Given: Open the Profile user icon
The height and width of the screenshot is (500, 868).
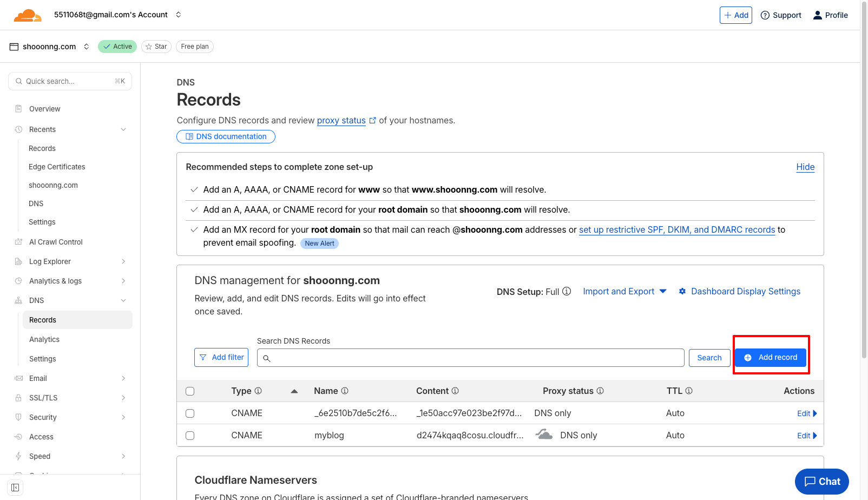Looking at the screenshot, I should (818, 15).
